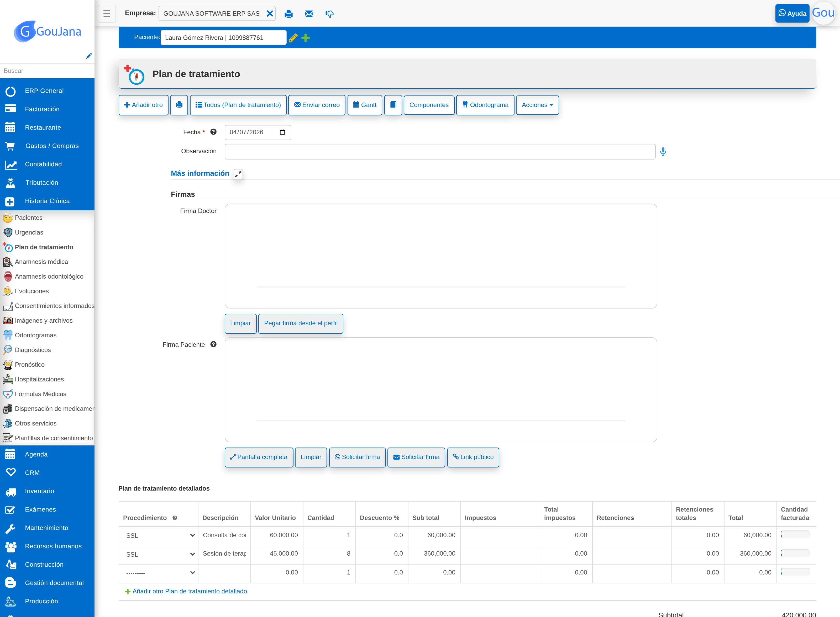Click Valor Unitario 45,000.00 cell

[277, 554]
